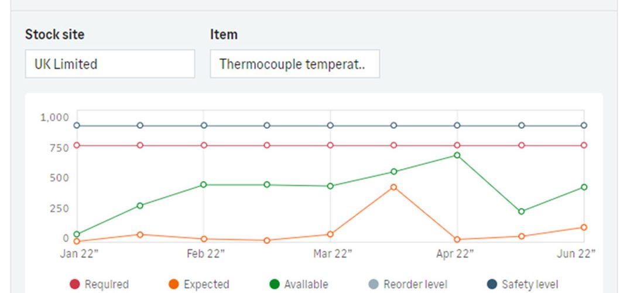The height and width of the screenshot is (293, 644).
Task: Click the Available point at Feb 22
Action: (204, 185)
